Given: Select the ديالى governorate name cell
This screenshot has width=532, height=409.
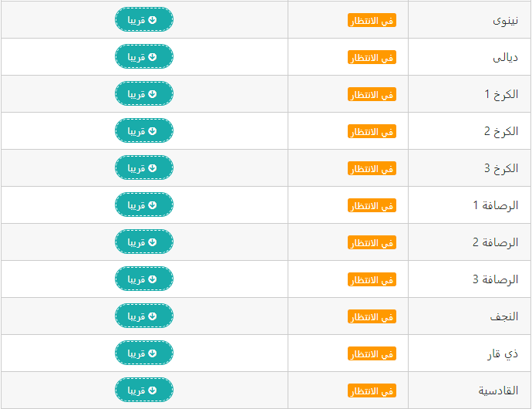Looking at the screenshot, I should point(470,57).
